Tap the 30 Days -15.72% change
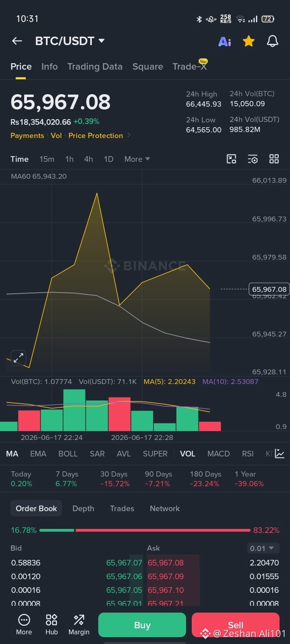This screenshot has height=644, width=290. (115, 479)
